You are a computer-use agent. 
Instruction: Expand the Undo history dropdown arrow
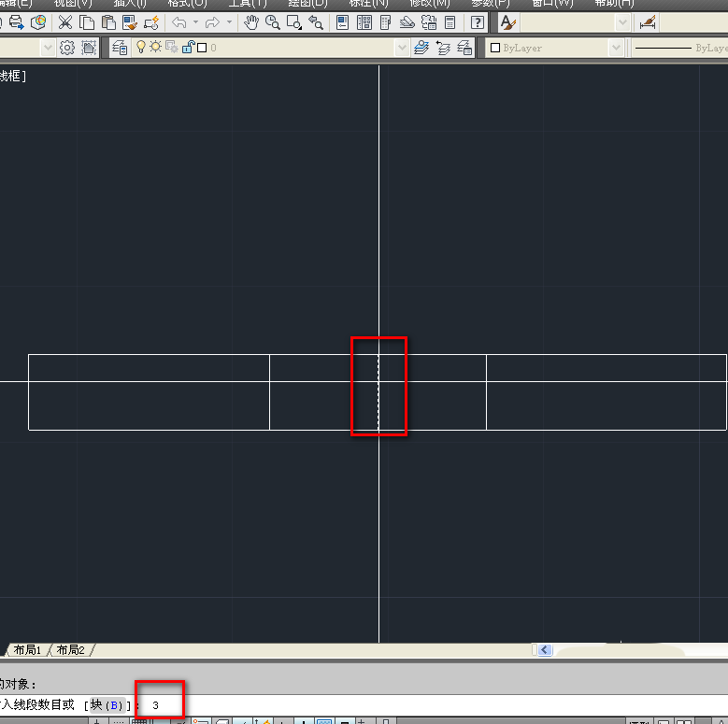point(195,21)
